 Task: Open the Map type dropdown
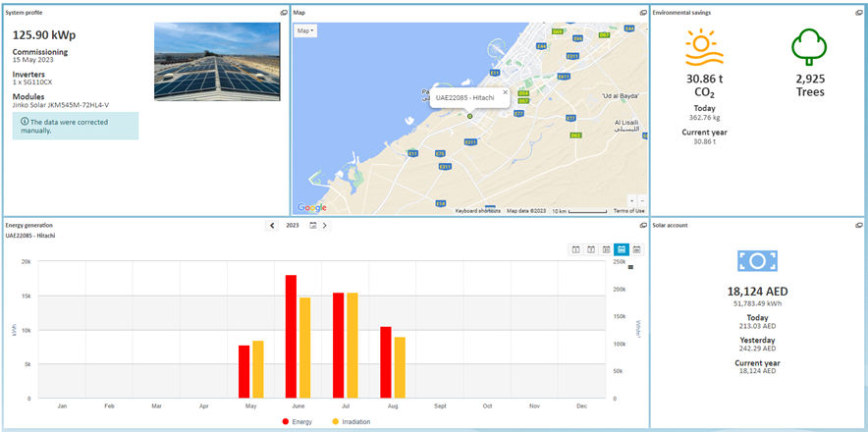click(x=305, y=31)
